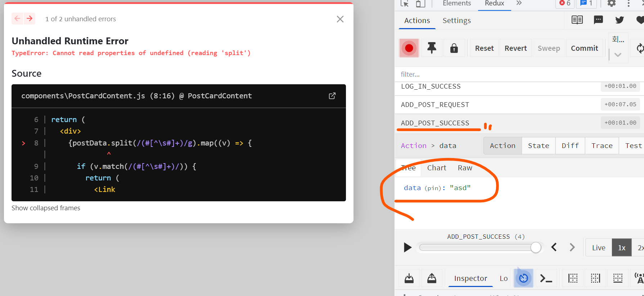The width and height of the screenshot is (644, 296).
Task: Dock the panel to the bottom
Action: [x=618, y=278]
